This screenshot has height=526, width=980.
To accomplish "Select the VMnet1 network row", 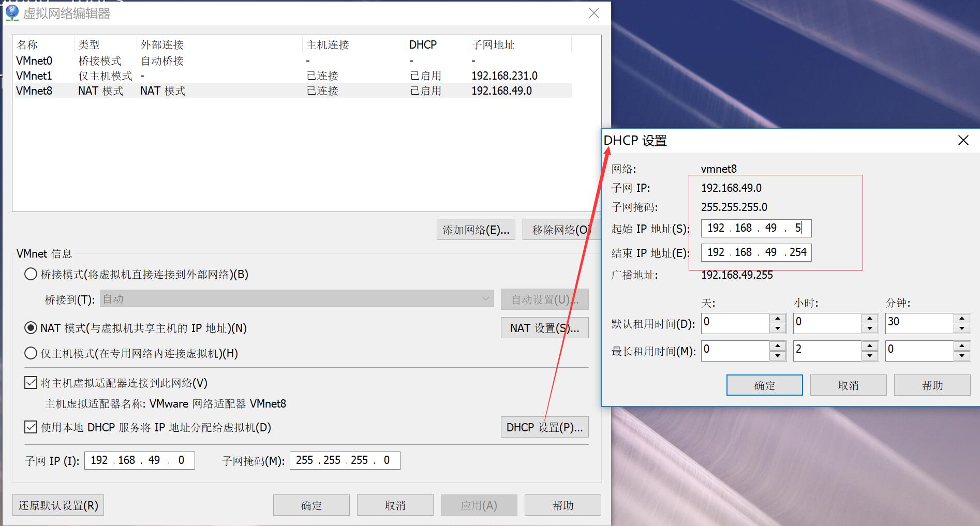I will (x=293, y=76).
